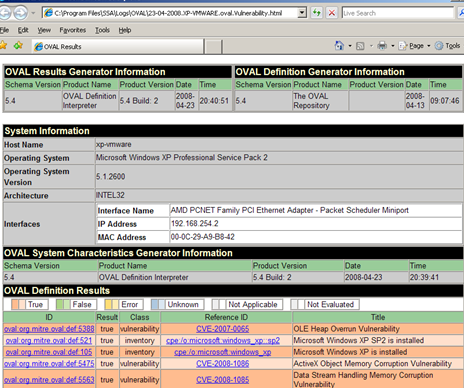Open Favorites Center yellow star icon

point(3,45)
